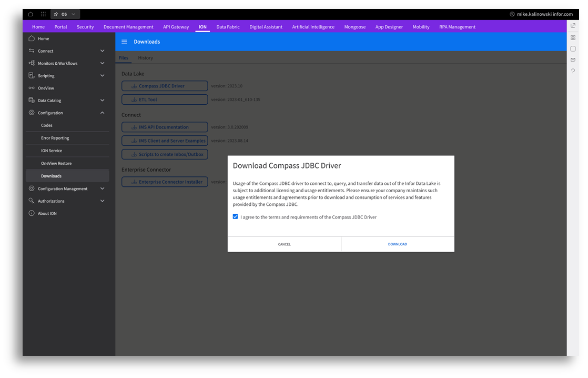
Task: Open the App Designer menu tab
Action: [x=389, y=27]
